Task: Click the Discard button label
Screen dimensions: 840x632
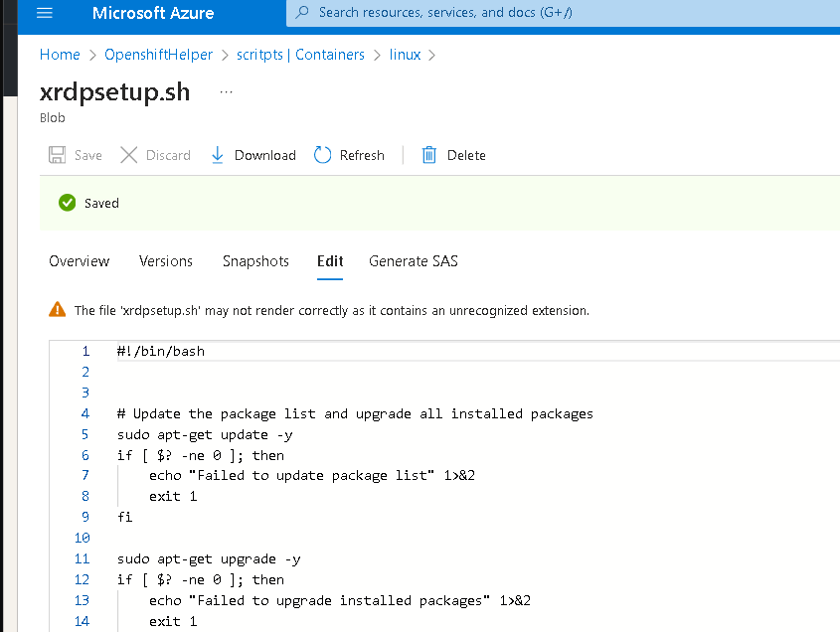Action: (168, 155)
